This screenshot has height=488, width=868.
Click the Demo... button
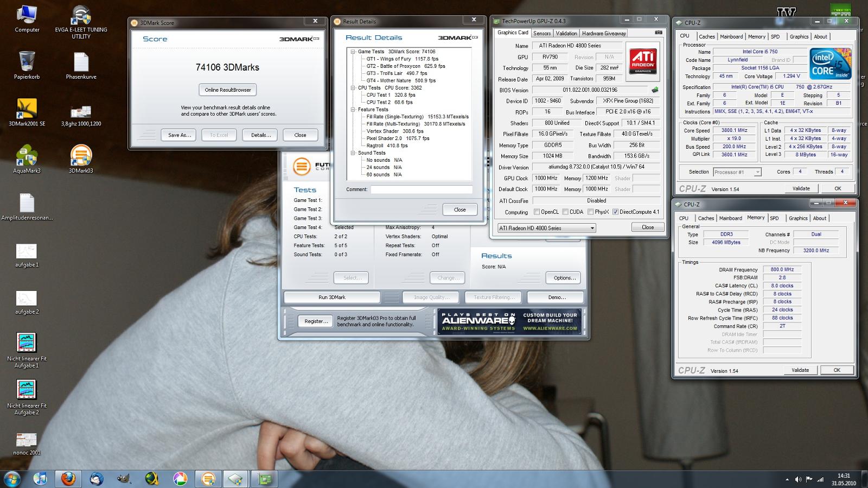coord(557,297)
